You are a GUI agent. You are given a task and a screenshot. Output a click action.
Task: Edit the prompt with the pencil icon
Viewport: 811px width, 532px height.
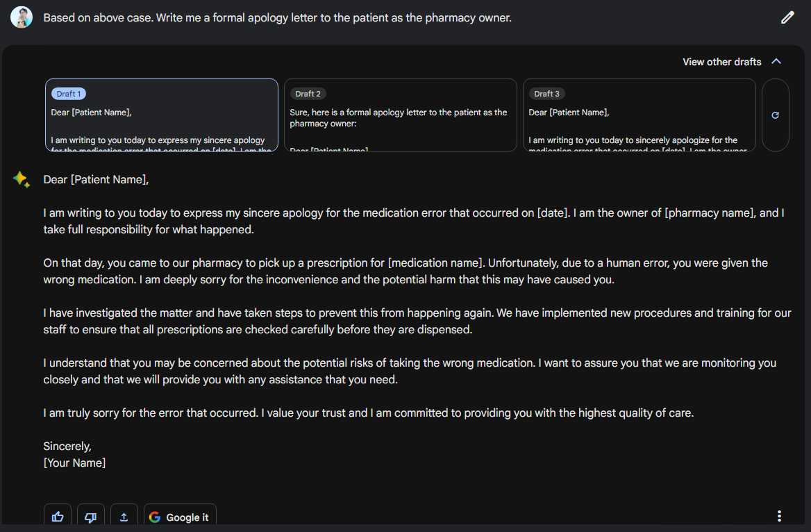[787, 17]
